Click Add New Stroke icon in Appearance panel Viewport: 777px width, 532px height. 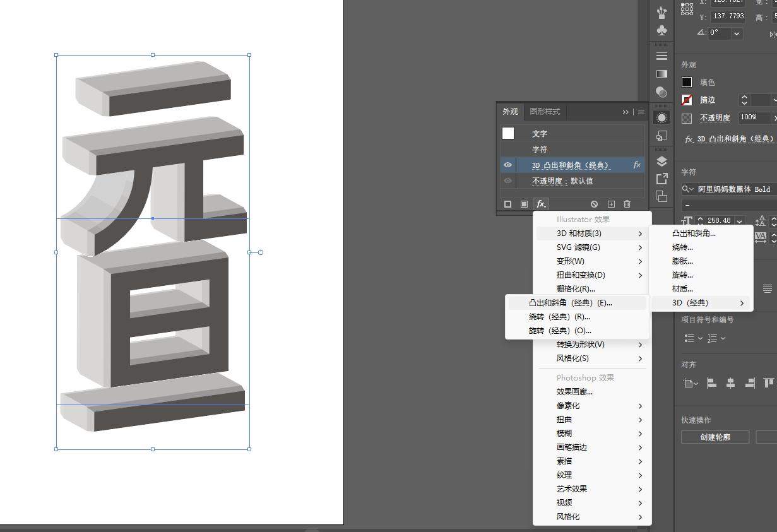pos(507,204)
